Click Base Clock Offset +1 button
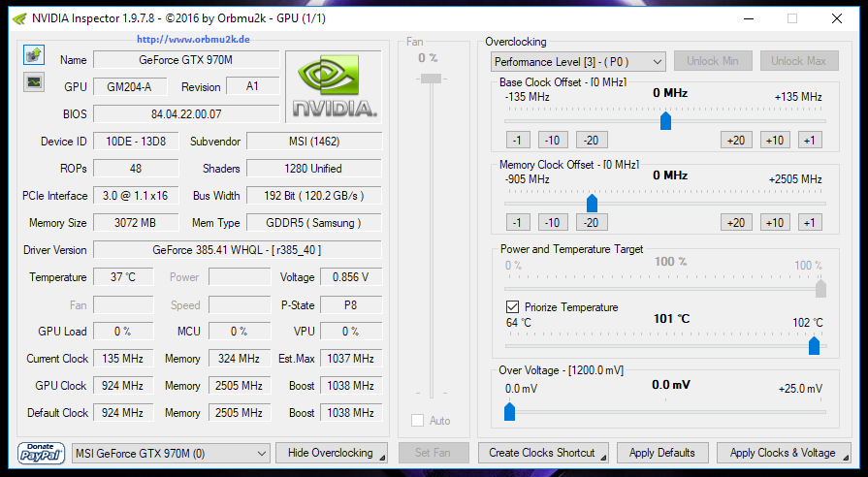 [810, 140]
